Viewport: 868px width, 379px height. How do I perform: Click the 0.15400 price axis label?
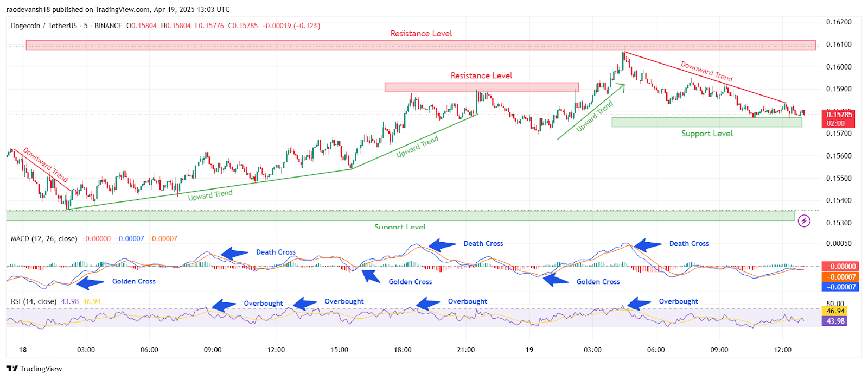(839, 200)
